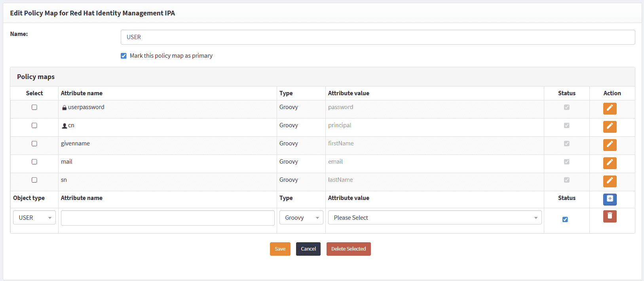Screen dimensions: 644x281
Task: Toggle 'Mark this policy map as primary'
Action: [x=124, y=56]
